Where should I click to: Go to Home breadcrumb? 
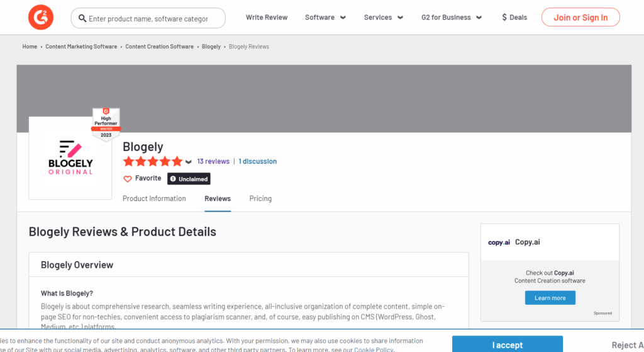coord(30,47)
